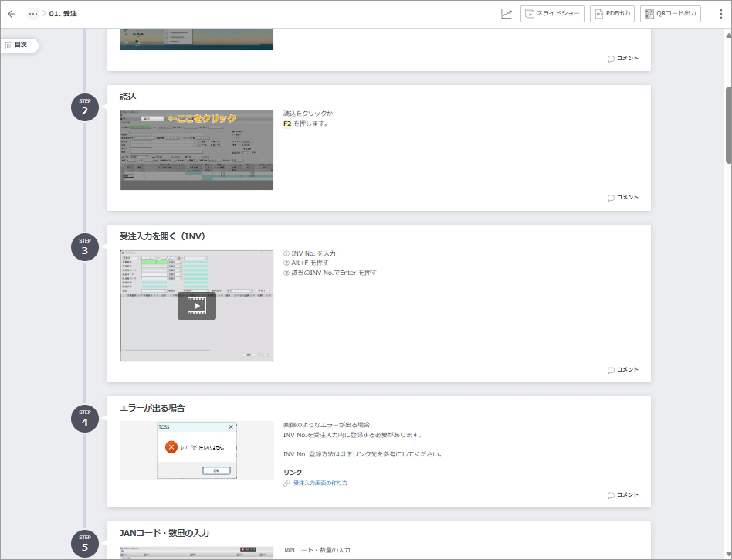Click the リンク label in step 4
The image size is (732, 560).
click(293, 473)
